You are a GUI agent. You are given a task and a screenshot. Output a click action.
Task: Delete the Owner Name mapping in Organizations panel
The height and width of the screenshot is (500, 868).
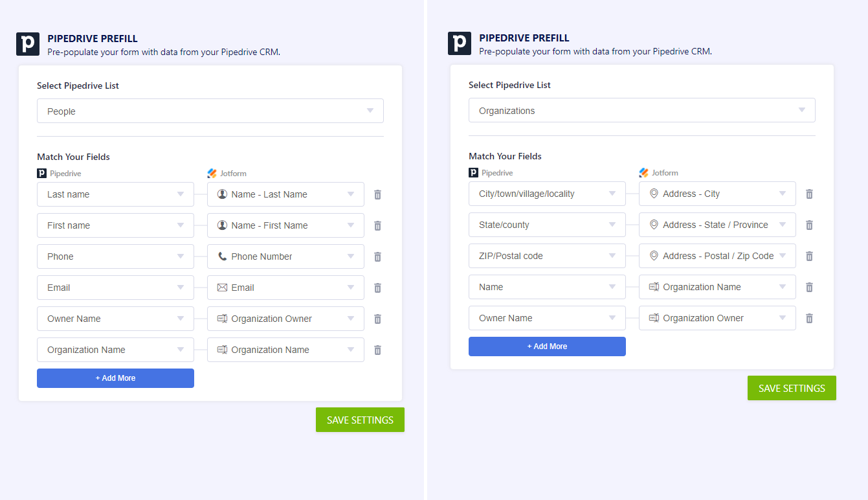pyautogui.click(x=809, y=318)
